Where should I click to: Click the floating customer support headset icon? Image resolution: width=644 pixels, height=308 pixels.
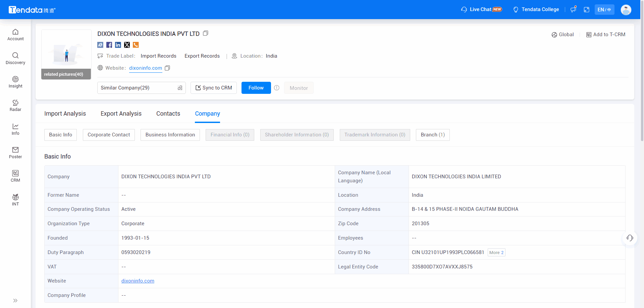tap(630, 238)
